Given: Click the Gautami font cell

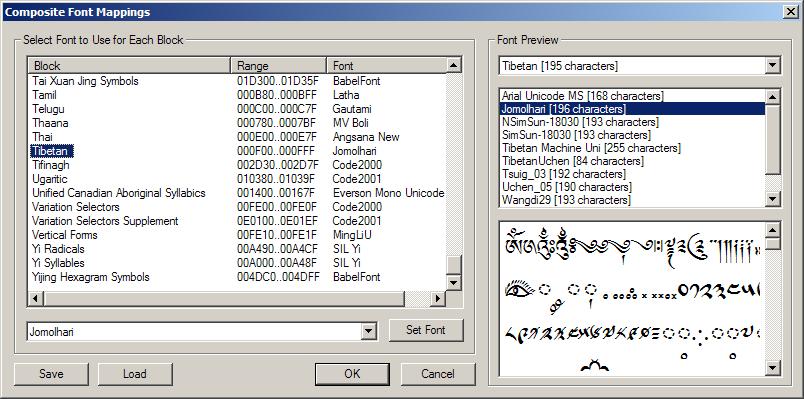Looking at the screenshot, I should pyautogui.click(x=352, y=109).
